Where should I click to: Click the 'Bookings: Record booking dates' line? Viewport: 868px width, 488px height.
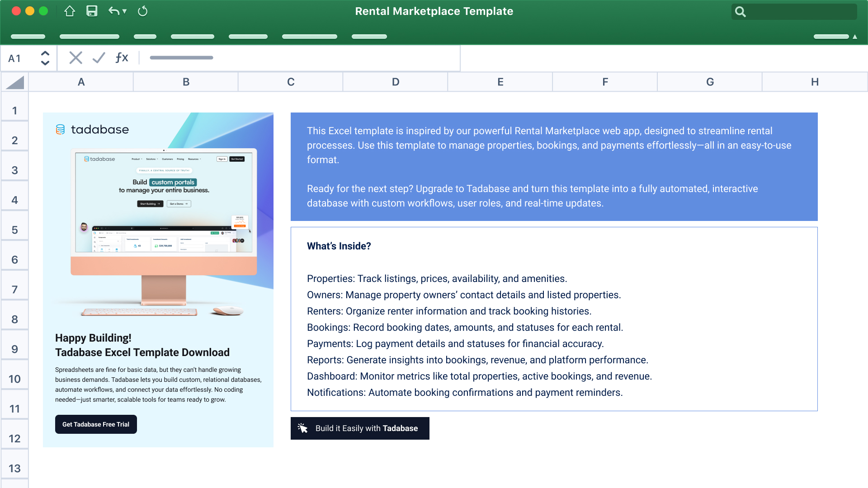coord(465,328)
